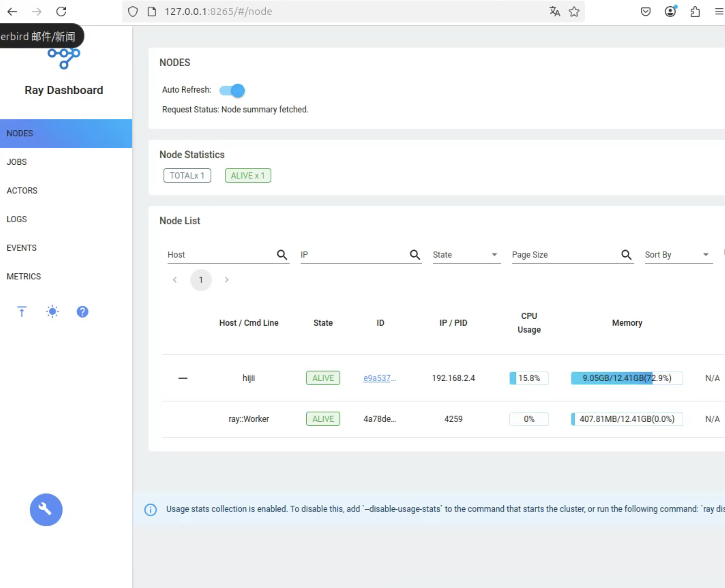Switch theme with the sun icon

click(x=52, y=312)
